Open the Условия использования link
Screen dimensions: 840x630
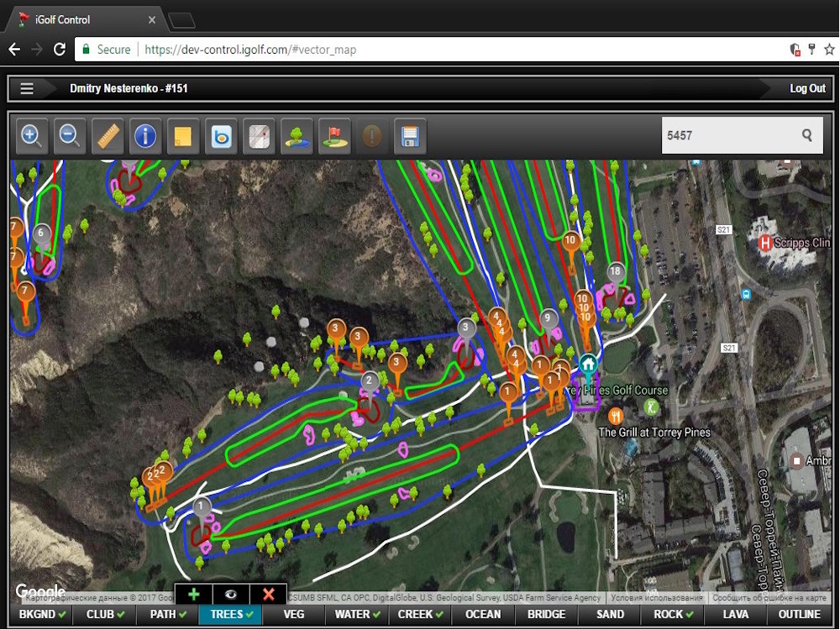657,597
